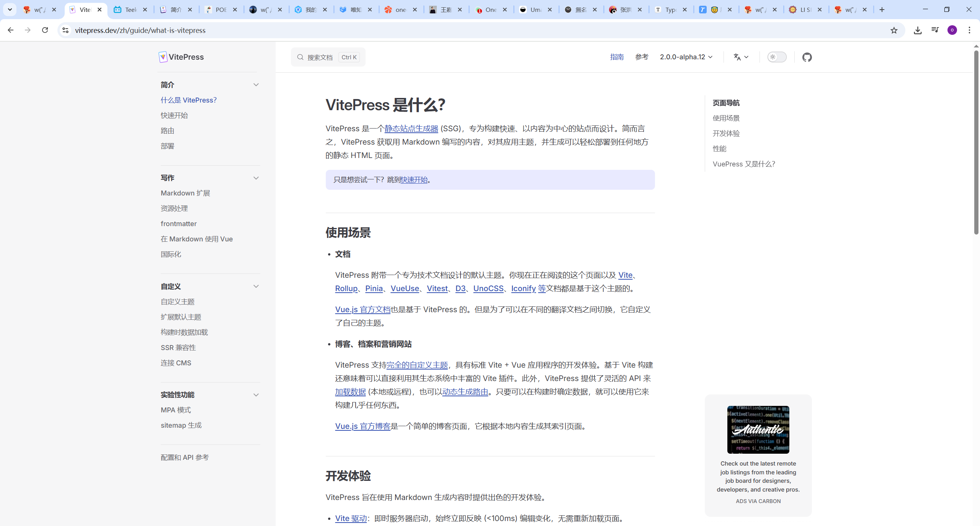980x526 pixels.
Task: Click ADS VIA CARBON label
Action: click(x=758, y=501)
